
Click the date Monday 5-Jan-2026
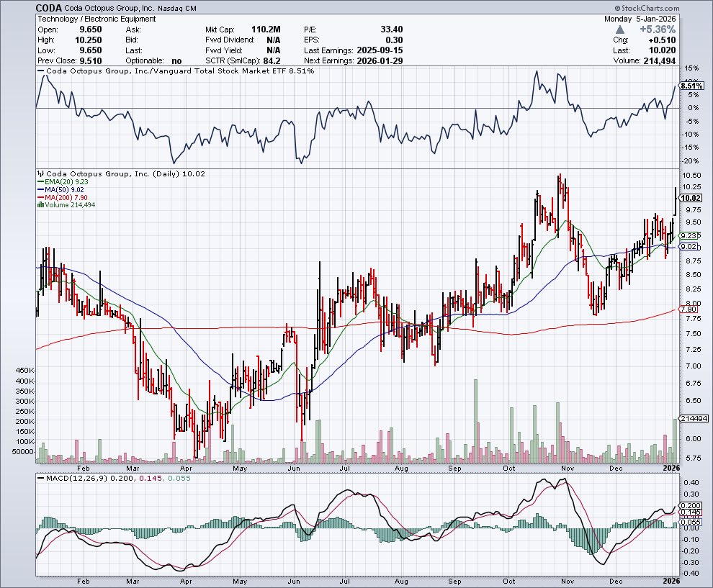640,19
